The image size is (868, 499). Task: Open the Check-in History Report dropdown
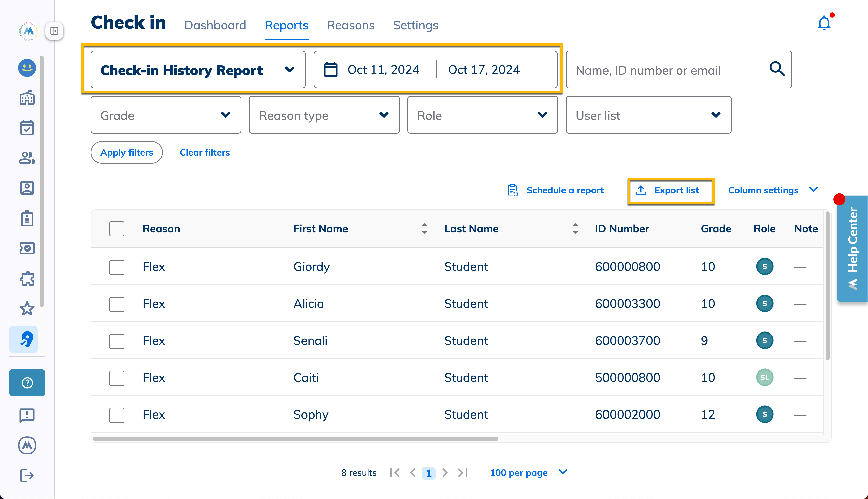pos(198,70)
